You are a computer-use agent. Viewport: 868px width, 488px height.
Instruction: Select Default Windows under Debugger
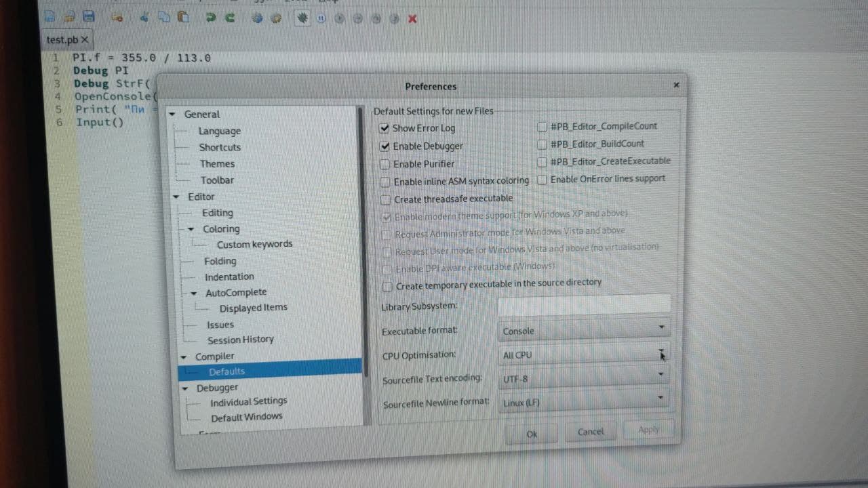pos(246,418)
